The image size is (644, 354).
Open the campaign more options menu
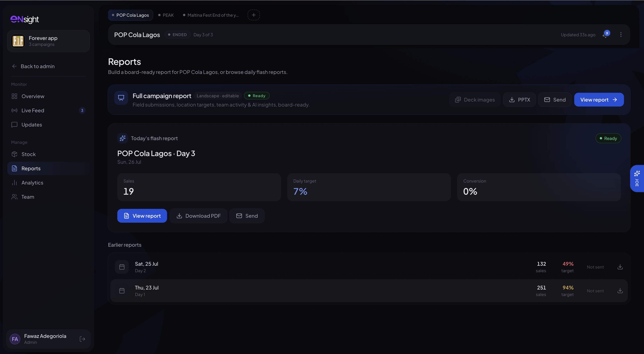(x=621, y=34)
